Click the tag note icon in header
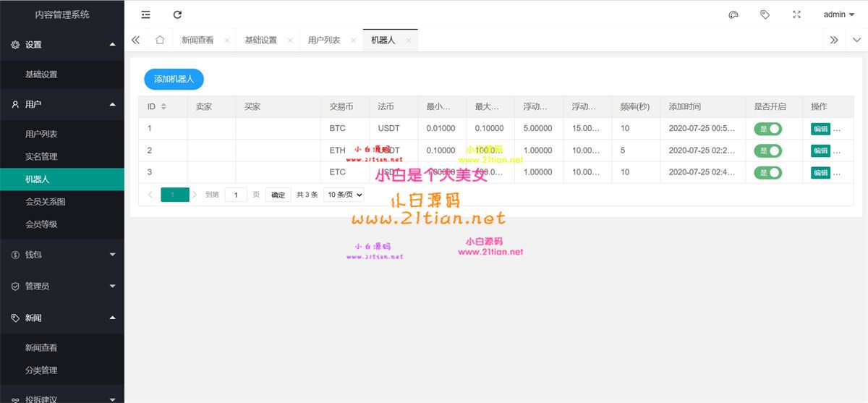 point(765,14)
